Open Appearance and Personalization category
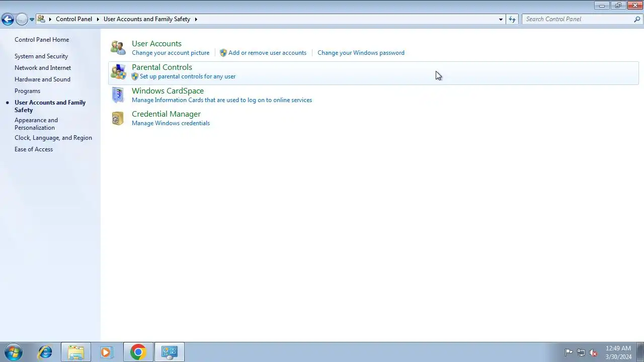 [36, 124]
